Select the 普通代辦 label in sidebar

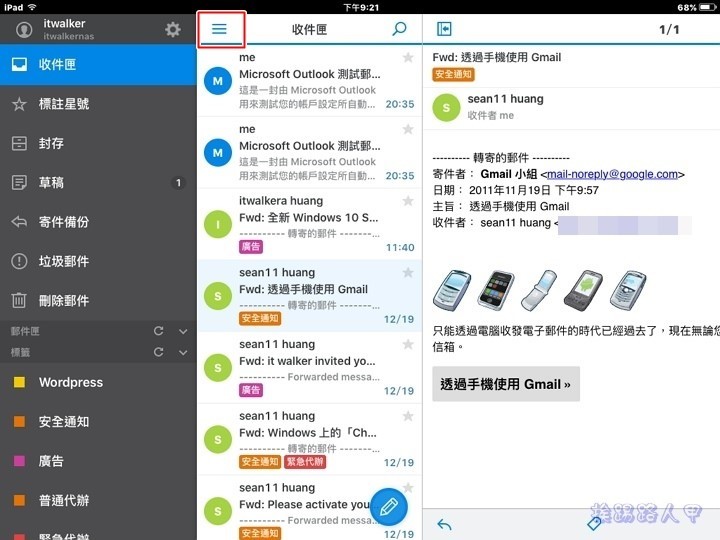click(98, 501)
